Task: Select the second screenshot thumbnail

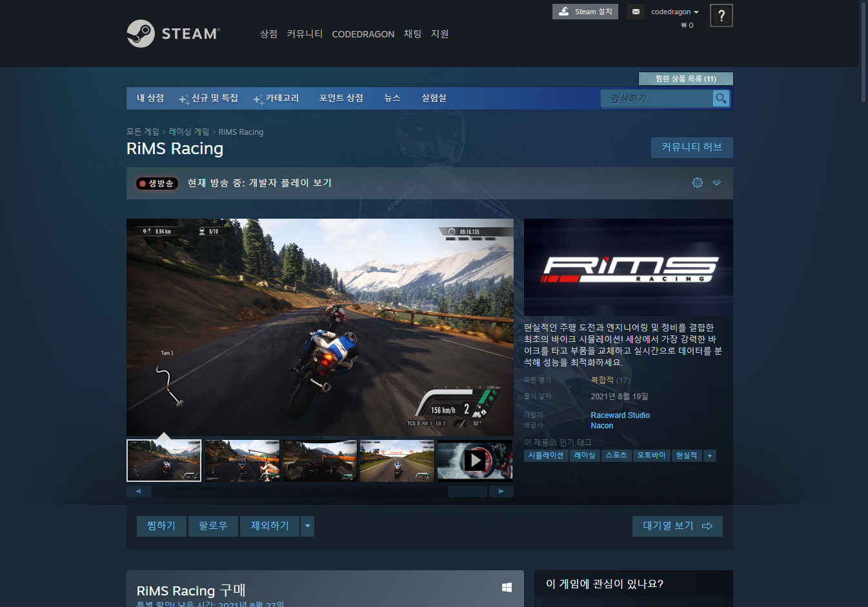Action: [242, 461]
